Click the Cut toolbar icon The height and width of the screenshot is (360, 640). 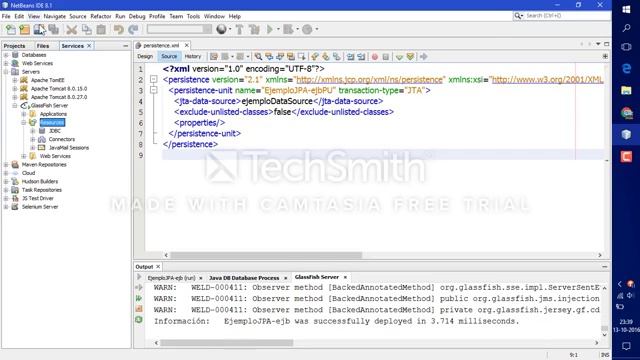pyautogui.click(x=71, y=29)
